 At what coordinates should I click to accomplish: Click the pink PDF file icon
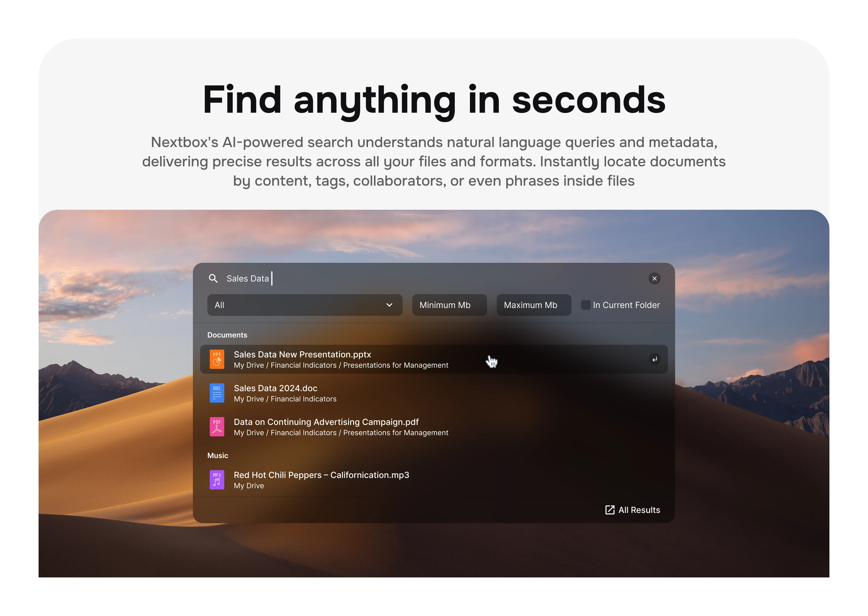[217, 427]
